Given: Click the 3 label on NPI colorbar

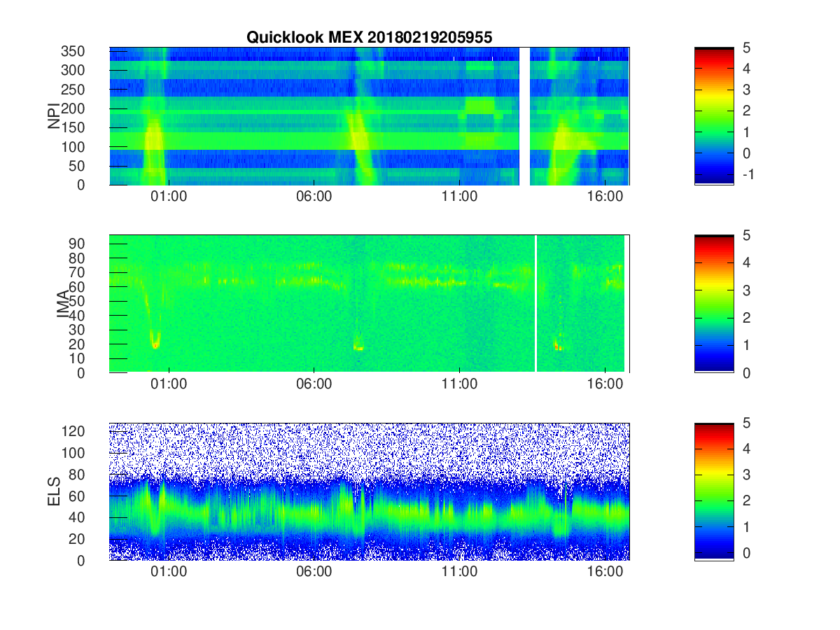Looking at the screenshot, I should [746, 90].
